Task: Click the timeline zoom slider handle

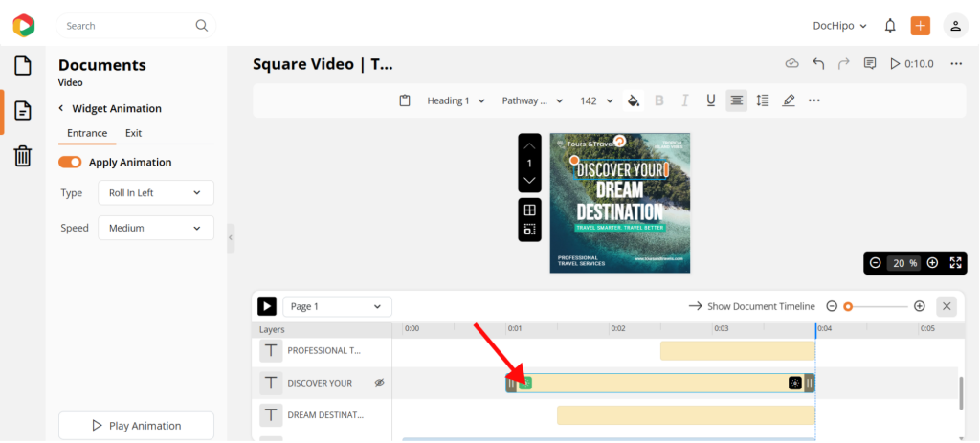Action: tap(848, 306)
